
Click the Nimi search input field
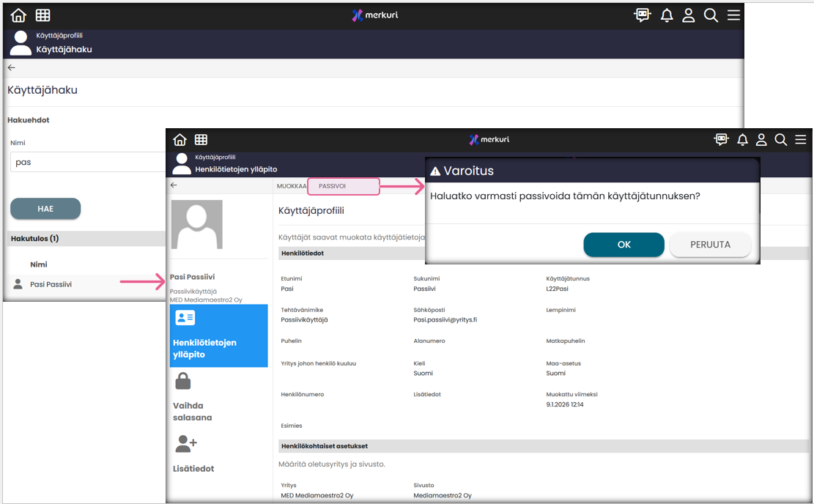pyautogui.click(x=88, y=162)
